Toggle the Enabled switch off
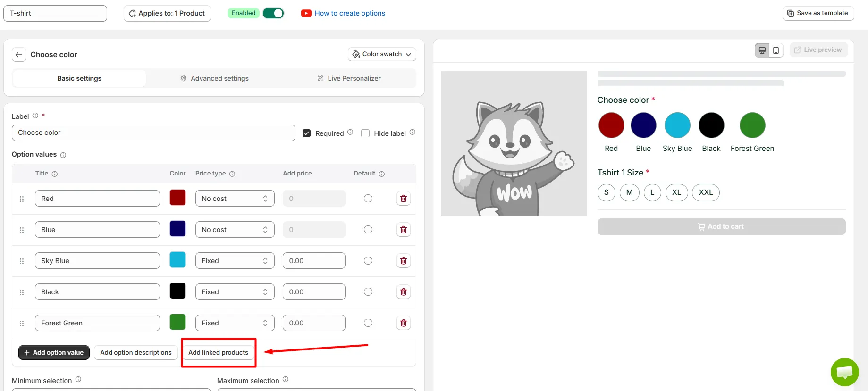Image resolution: width=868 pixels, height=391 pixels. [273, 13]
